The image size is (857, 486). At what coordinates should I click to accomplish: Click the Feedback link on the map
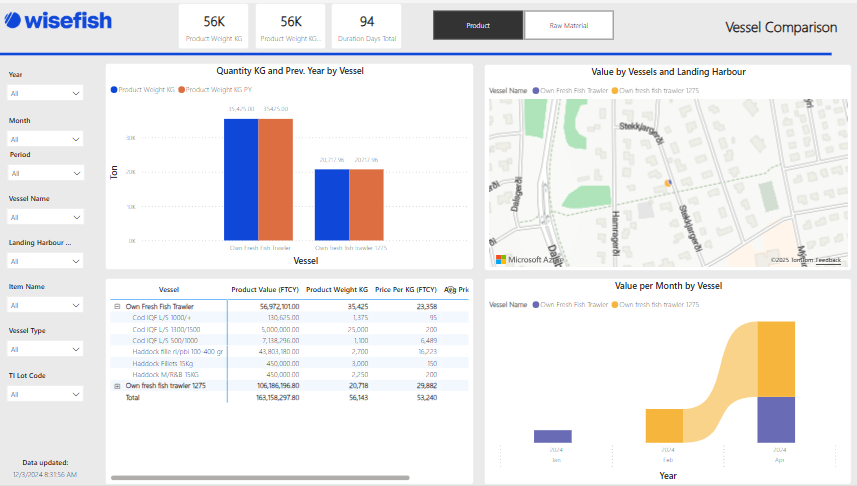pos(828,260)
